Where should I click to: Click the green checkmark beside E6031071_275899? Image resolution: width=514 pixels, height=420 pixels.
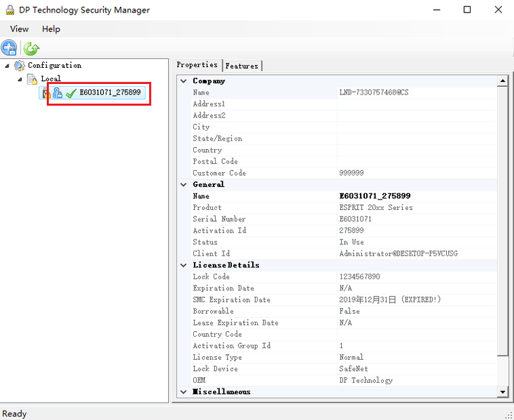click(x=71, y=93)
